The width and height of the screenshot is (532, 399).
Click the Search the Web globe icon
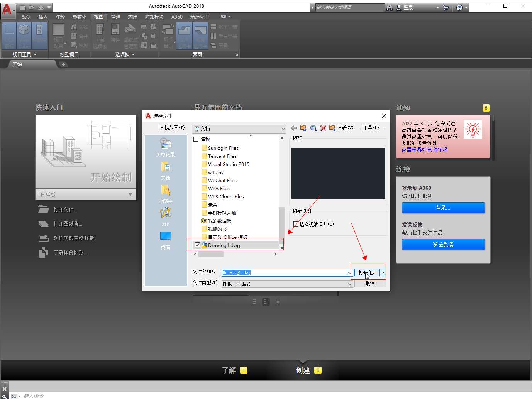coord(313,128)
